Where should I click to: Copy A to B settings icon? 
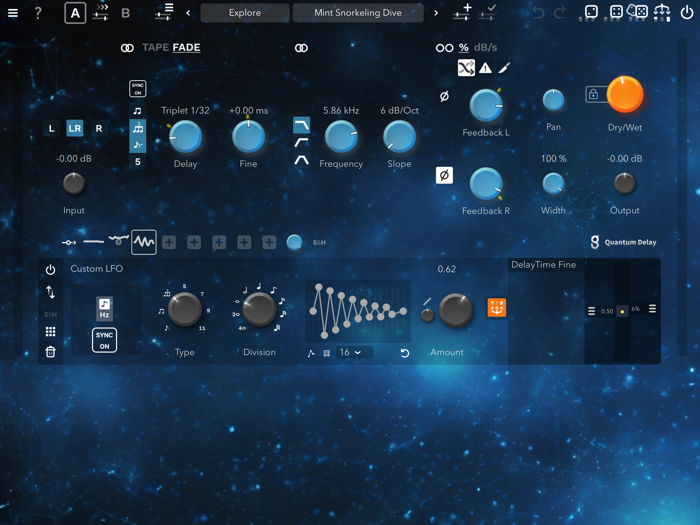pos(101,12)
